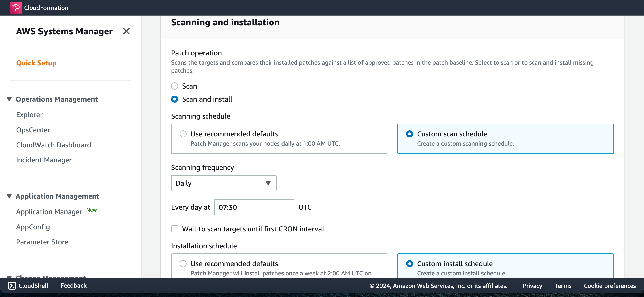Click the Operations Management heading text
The height and width of the screenshot is (297, 644).
point(57,99)
